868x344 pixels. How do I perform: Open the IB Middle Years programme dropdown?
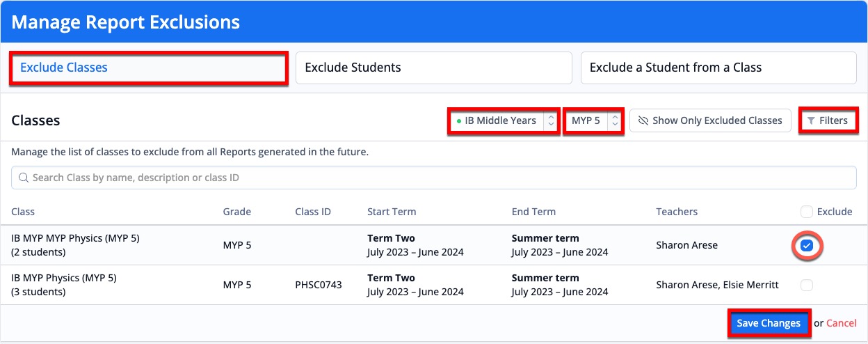pyautogui.click(x=504, y=120)
